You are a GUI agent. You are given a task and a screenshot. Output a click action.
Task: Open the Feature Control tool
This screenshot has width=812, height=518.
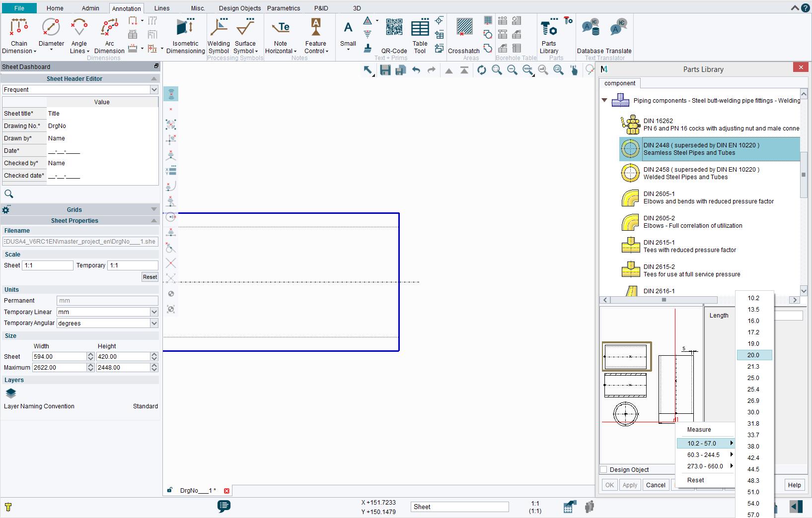316,35
